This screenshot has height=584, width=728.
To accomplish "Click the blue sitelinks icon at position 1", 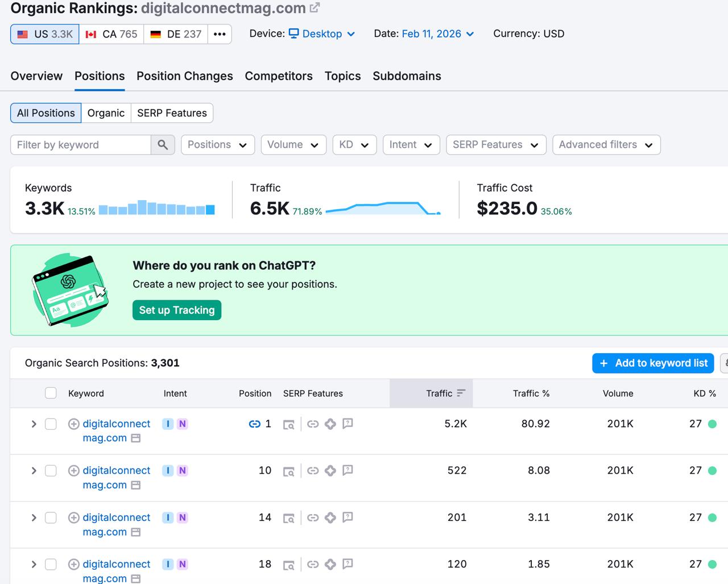I will [x=254, y=424].
